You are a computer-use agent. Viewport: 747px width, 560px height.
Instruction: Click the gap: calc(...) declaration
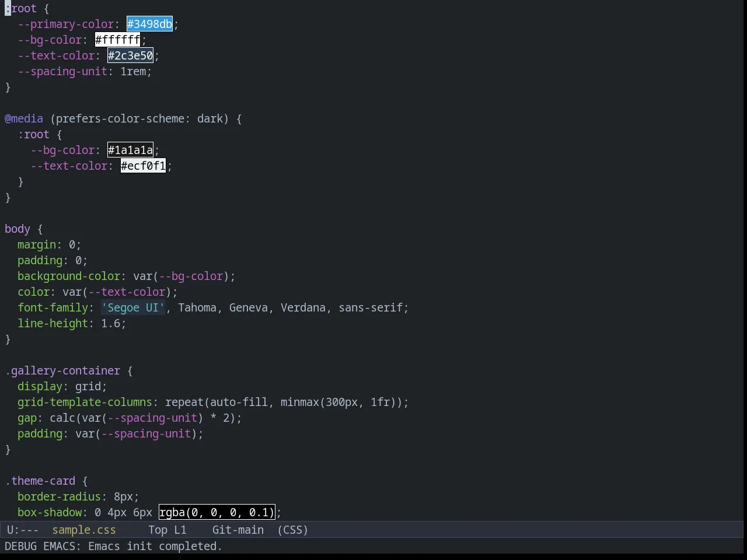[x=130, y=418]
